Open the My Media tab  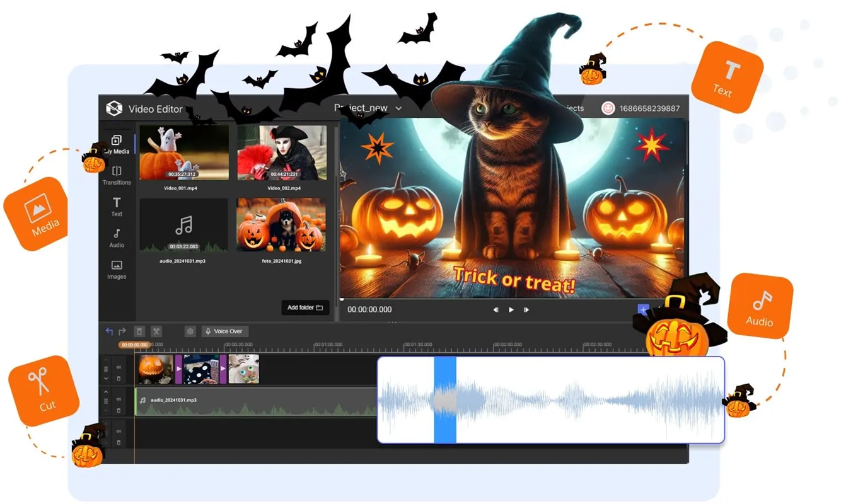pos(117,144)
